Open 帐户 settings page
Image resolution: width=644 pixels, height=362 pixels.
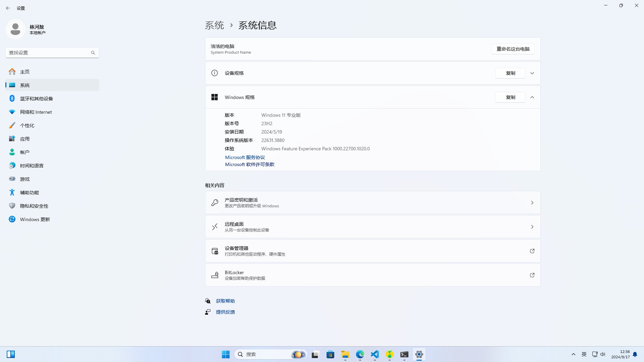(52, 152)
